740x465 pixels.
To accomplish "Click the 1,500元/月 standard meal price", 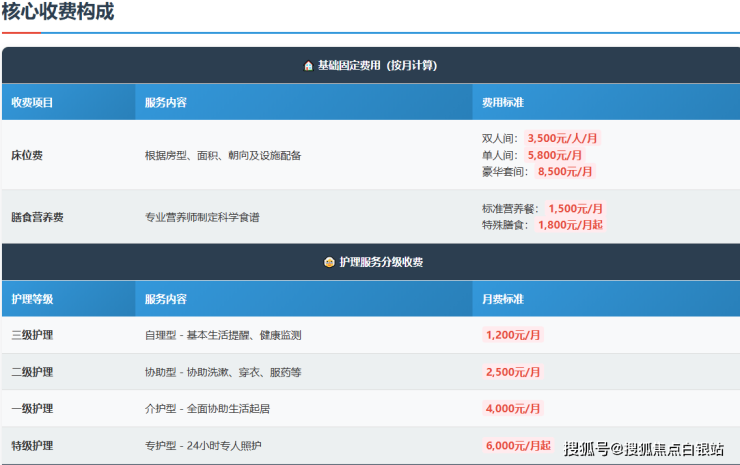I will 575,208.
